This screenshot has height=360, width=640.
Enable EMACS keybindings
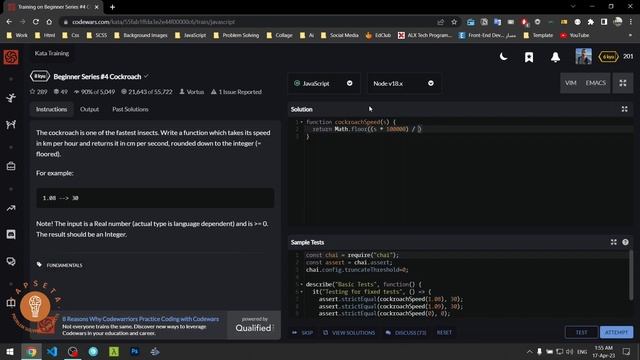(x=596, y=83)
